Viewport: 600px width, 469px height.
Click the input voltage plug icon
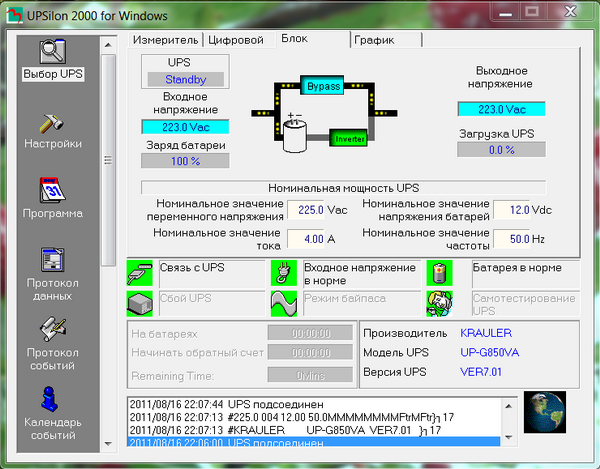284,273
